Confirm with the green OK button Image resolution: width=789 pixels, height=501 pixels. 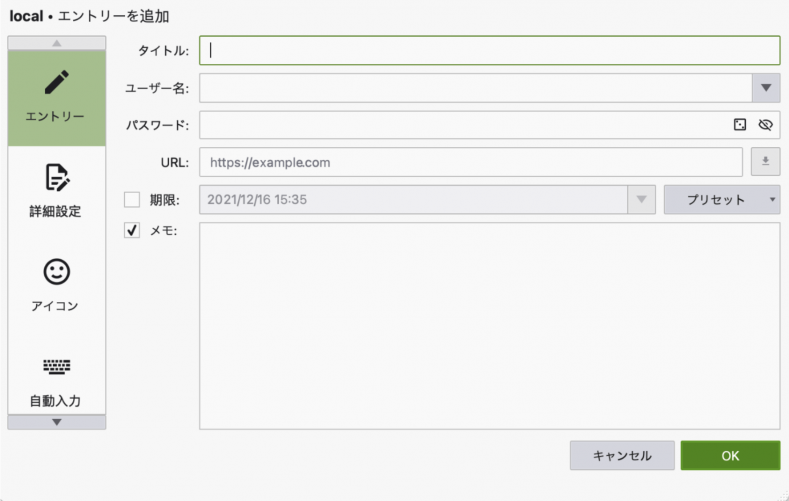730,456
